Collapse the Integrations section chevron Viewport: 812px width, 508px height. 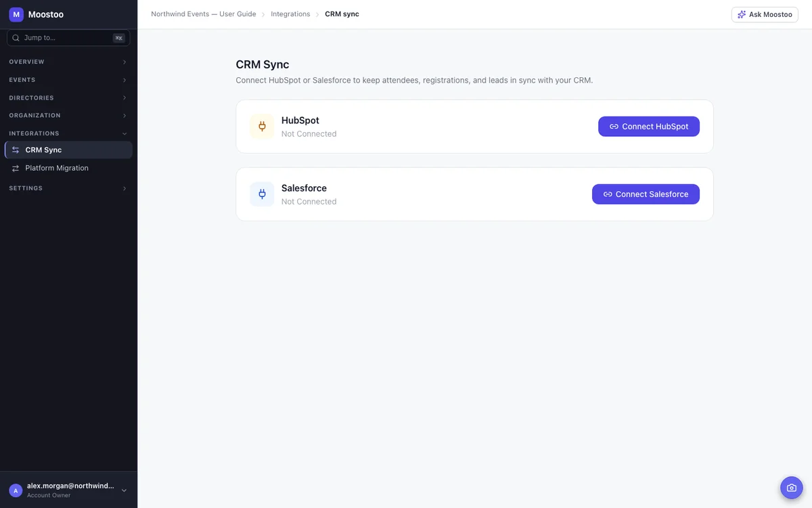[x=125, y=133]
